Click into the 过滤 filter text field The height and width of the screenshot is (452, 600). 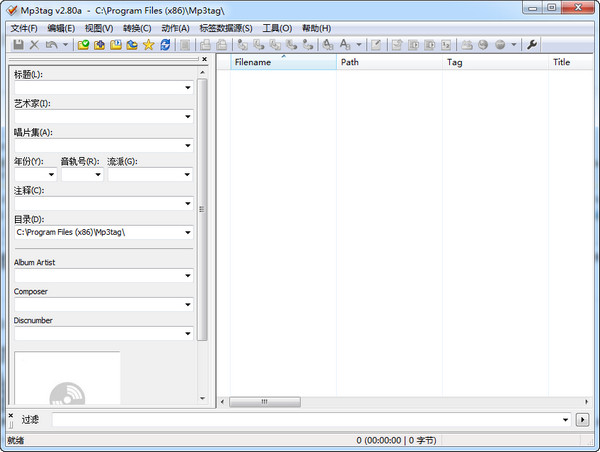(x=310, y=419)
